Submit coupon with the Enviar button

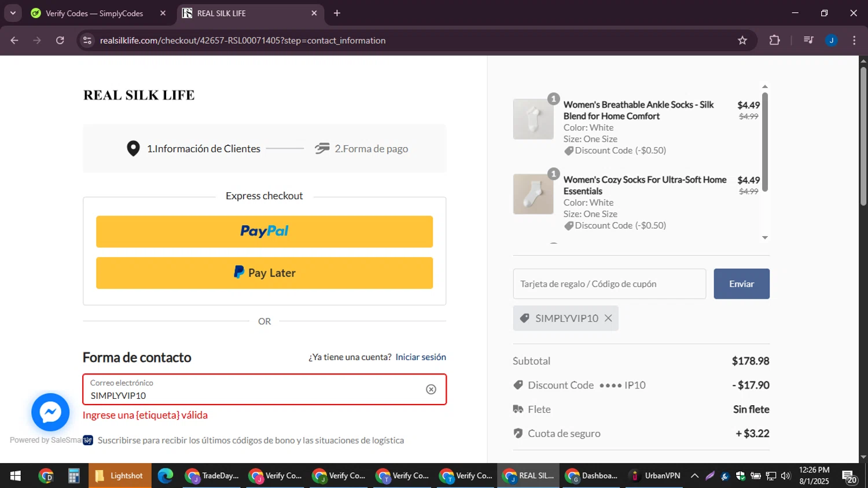coord(741,284)
